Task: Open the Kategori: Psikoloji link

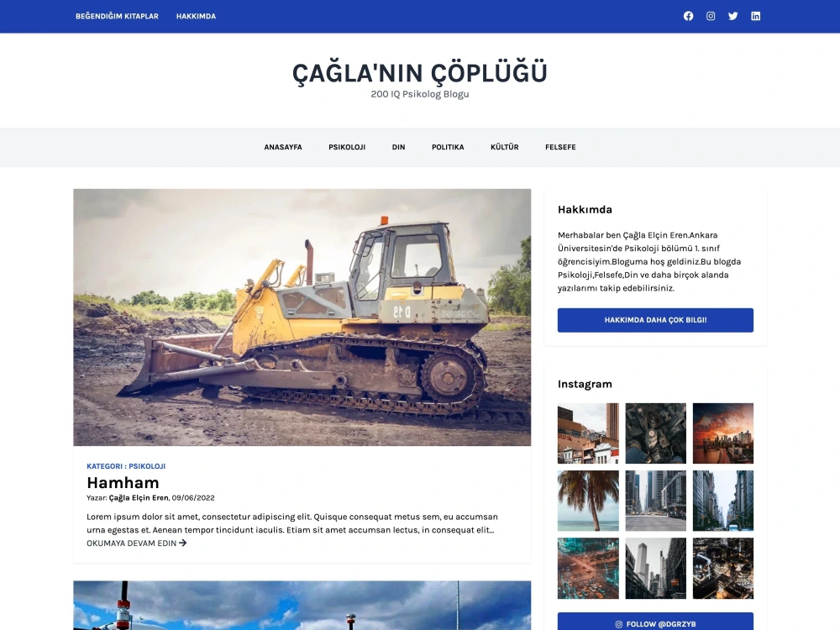Action: [x=126, y=466]
